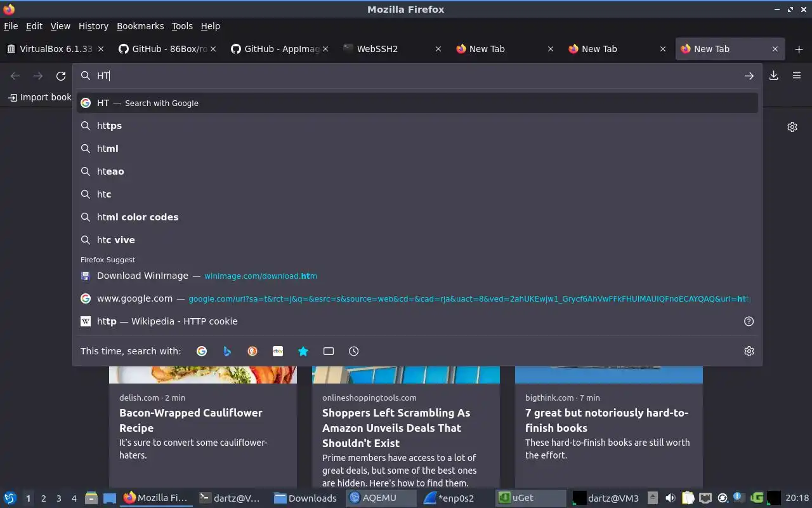Open the Bookmarks menu
Image resolution: width=812 pixels, height=508 pixels.
tap(140, 26)
